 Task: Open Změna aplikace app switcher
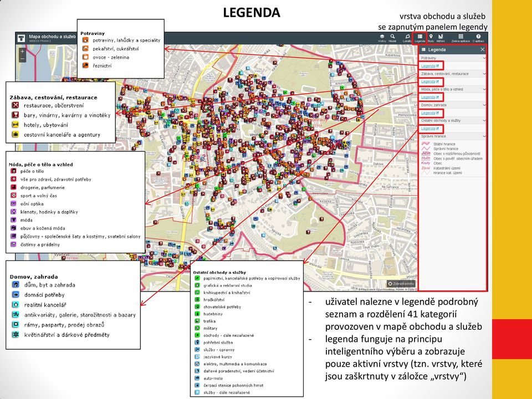[461, 38]
